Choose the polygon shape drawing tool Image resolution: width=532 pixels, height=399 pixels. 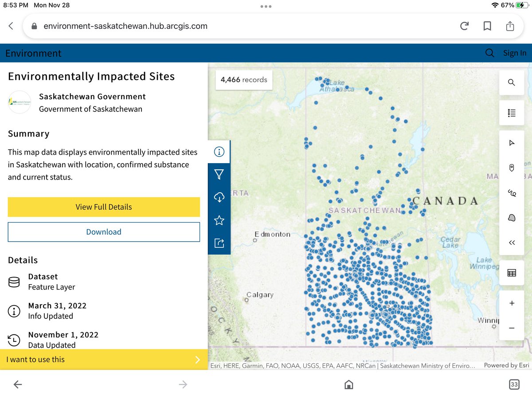(x=512, y=218)
